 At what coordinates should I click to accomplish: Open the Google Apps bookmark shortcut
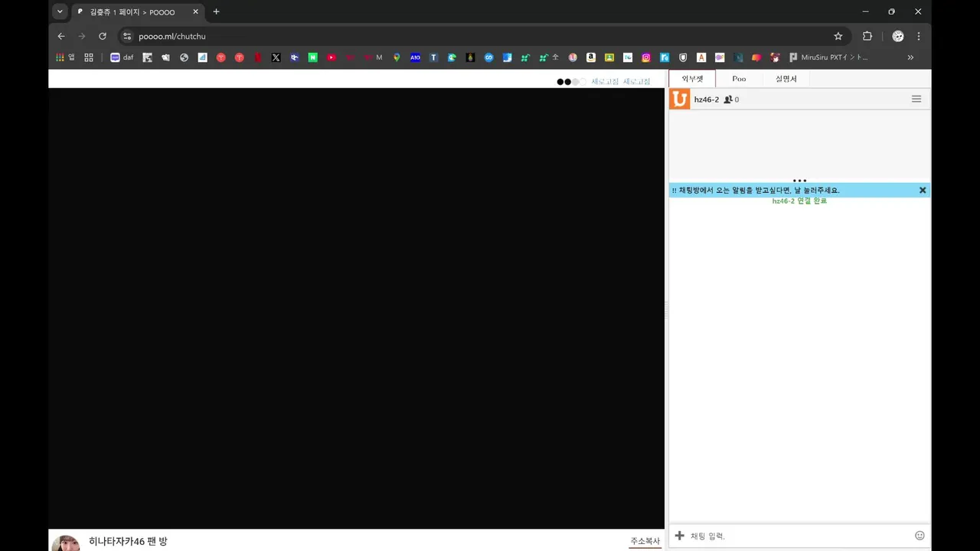(64, 57)
